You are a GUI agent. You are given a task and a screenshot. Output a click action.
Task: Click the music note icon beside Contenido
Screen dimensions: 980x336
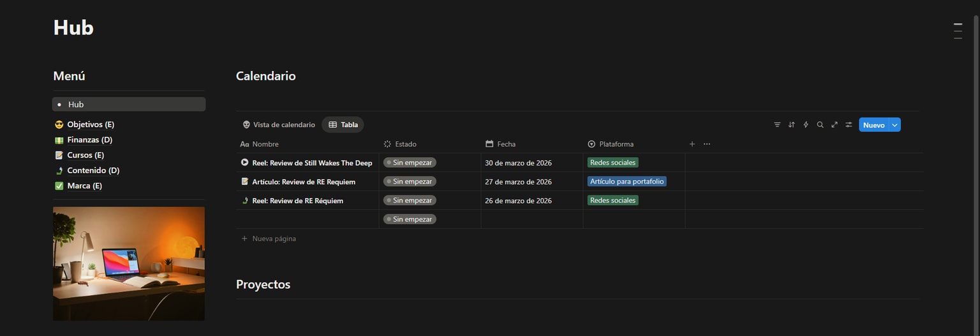pyautogui.click(x=59, y=171)
